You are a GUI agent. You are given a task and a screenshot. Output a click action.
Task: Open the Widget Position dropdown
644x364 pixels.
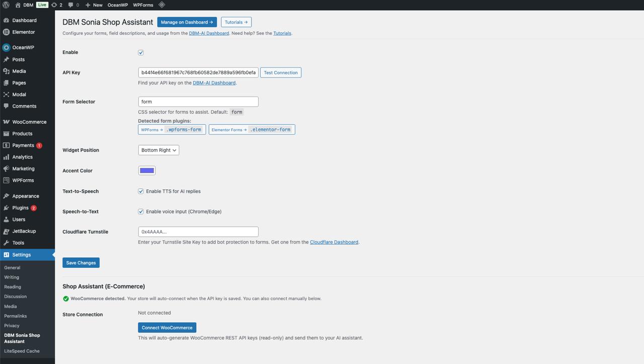(x=158, y=150)
